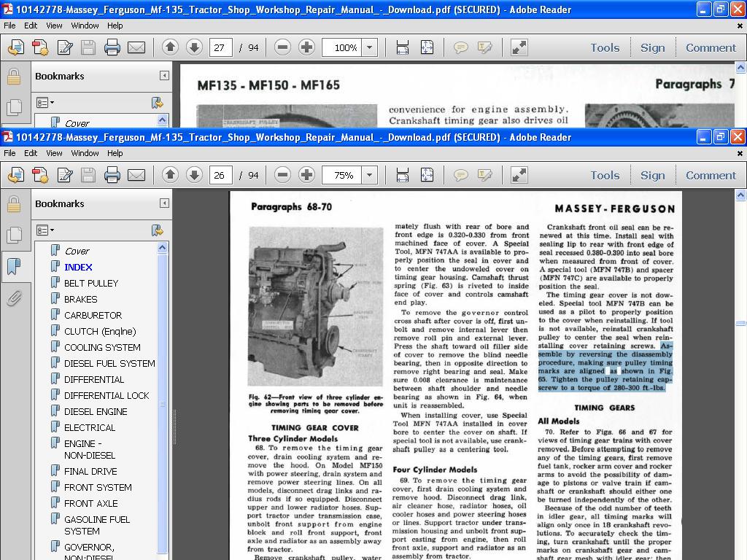Go to the DIESEL ENGINE bookmark
Screen dimensions: 747x560
(96, 411)
